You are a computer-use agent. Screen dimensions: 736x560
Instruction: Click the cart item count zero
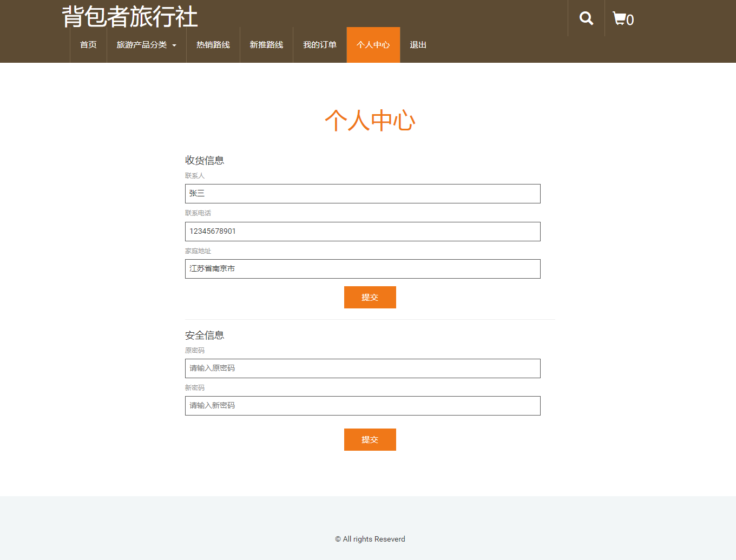tap(630, 19)
